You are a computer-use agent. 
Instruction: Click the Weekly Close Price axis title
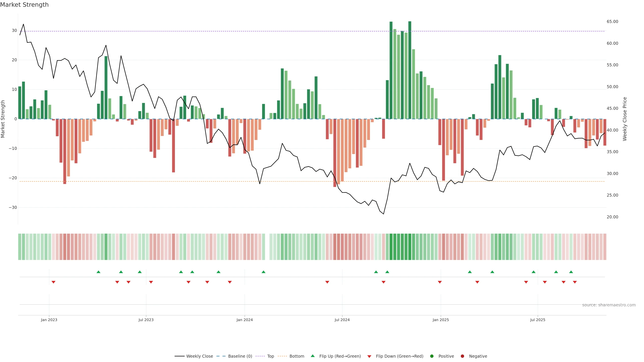(625, 119)
